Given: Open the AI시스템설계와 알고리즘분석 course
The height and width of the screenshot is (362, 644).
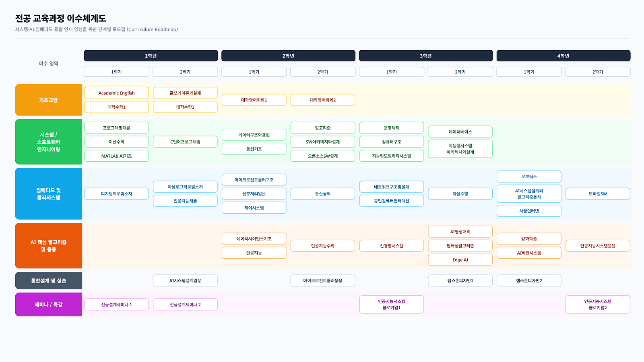Looking at the screenshot, I should point(529,193).
